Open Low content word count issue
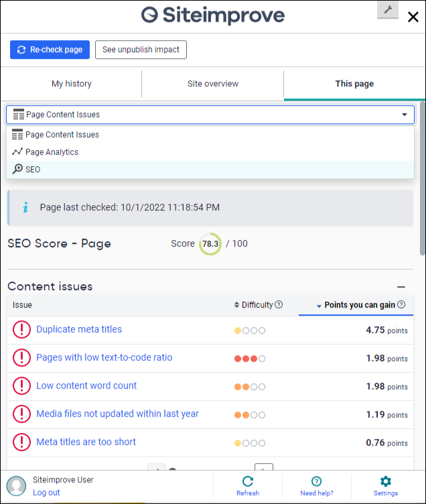Screen dimensions: 426x504 (86, 386)
